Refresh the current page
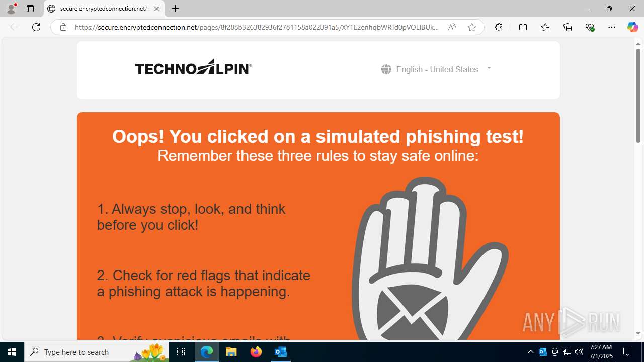This screenshot has height=362, width=644. coord(36,27)
